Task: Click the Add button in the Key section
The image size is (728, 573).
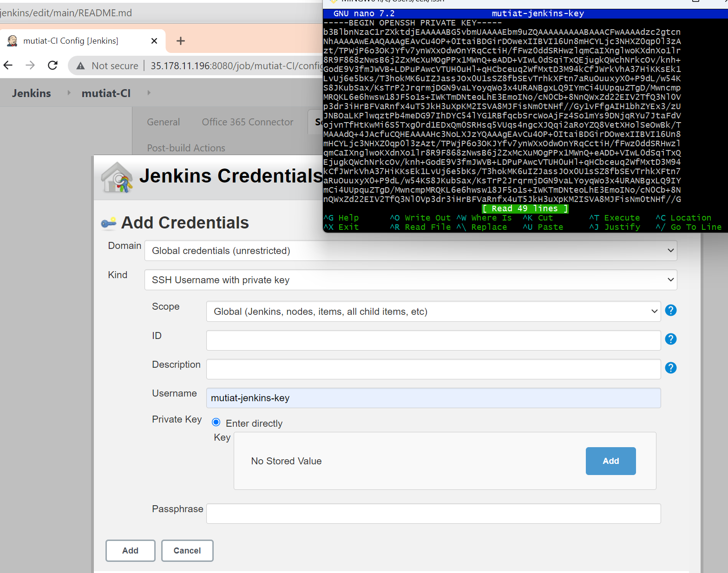Action: pos(610,461)
